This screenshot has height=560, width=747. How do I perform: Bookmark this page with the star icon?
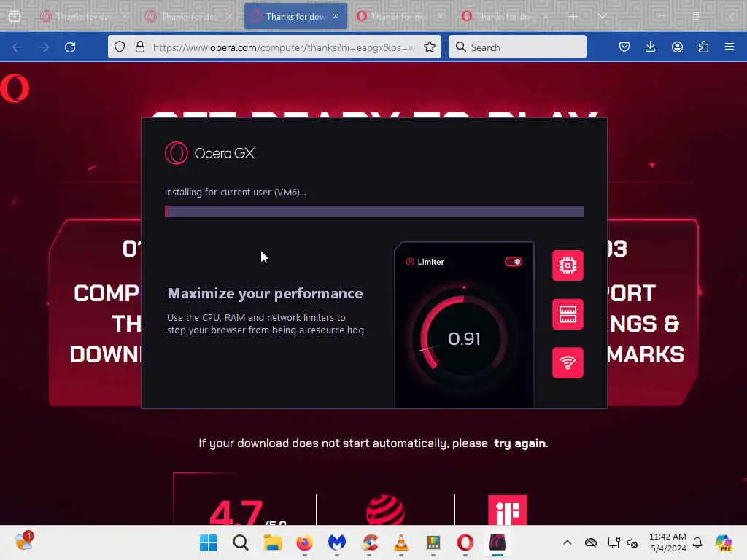[429, 47]
